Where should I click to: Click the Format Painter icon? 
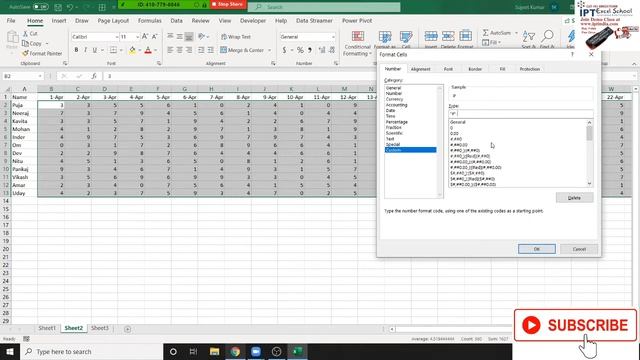[25, 53]
